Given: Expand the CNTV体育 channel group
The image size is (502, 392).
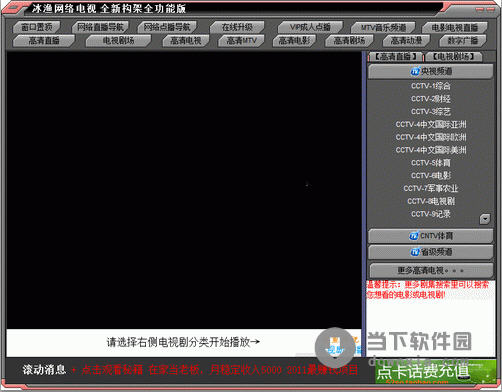Looking at the screenshot, I should click(431, 236).
